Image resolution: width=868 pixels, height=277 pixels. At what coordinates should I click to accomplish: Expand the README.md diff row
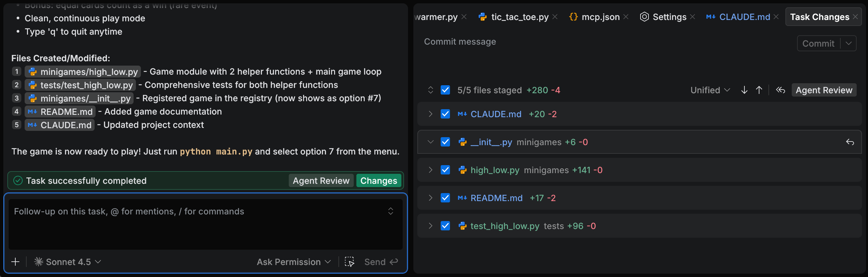click(430, 198)
